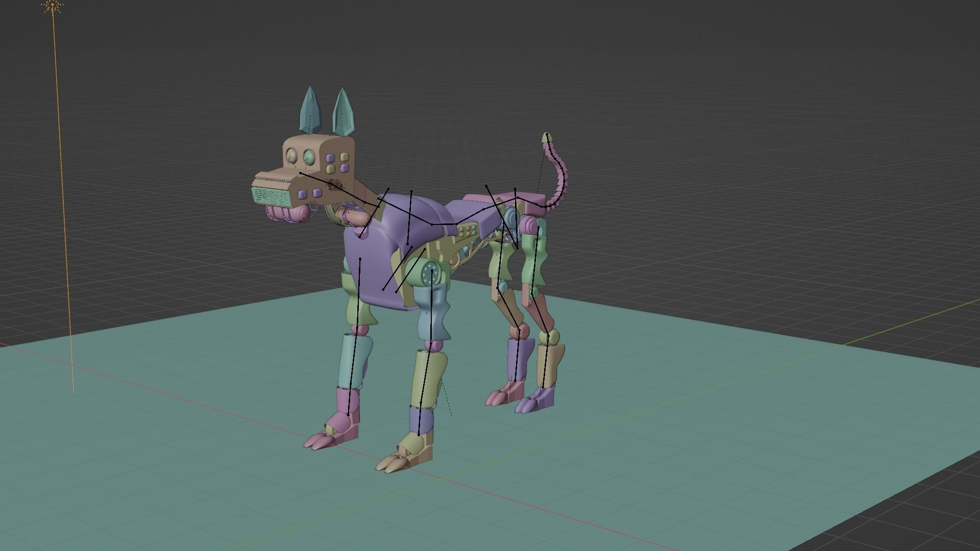Select the rear foot with purple claws

pyautogui.click(x=535, y=400)
